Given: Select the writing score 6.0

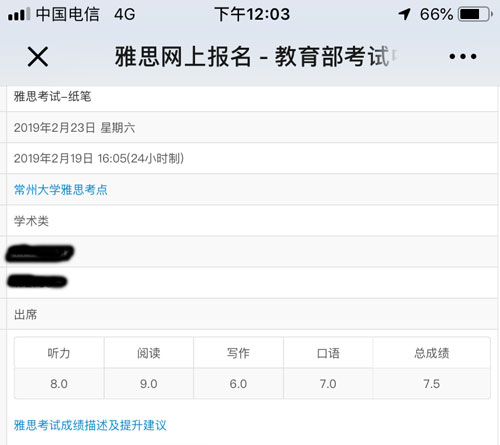Looking at the screenshot, I should [x=238, y=384].
